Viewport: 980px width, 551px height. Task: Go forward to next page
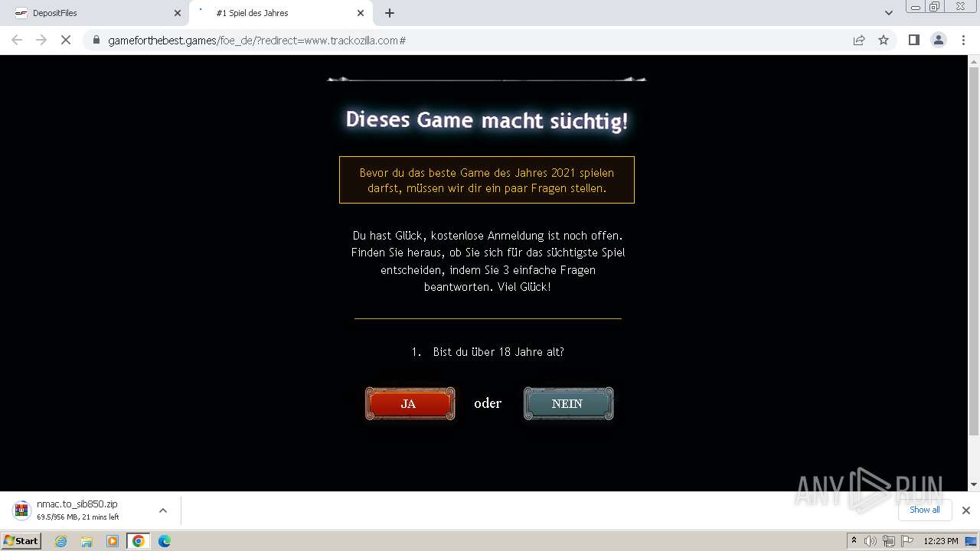point(41,40)
